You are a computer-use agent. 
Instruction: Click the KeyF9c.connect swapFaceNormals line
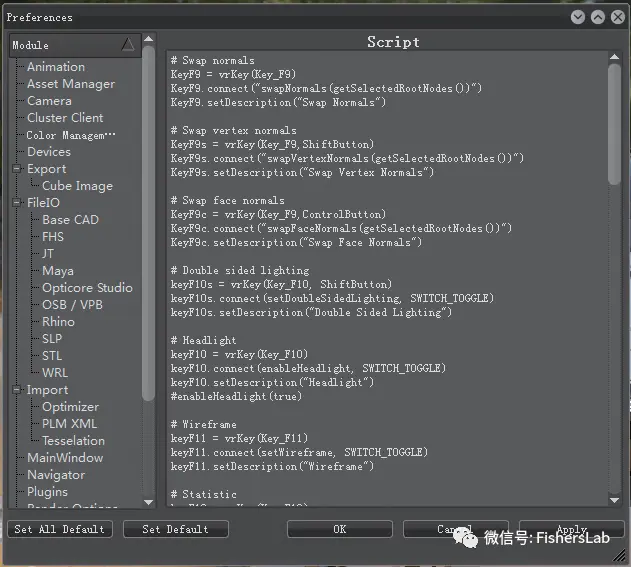[x=341, y=229]
